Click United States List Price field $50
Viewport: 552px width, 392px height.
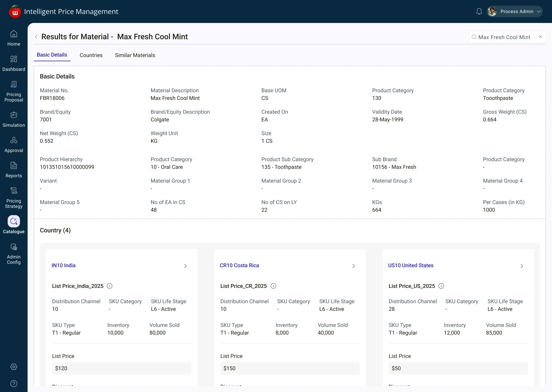pos(458,368)
